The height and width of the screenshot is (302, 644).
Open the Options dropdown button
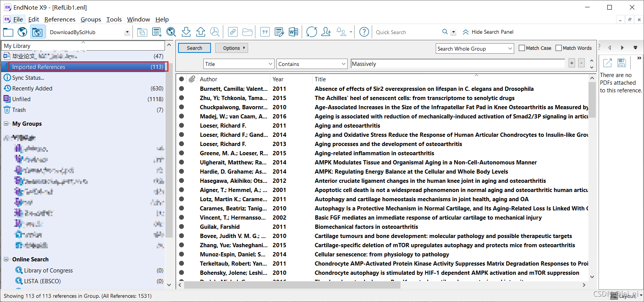231,48
